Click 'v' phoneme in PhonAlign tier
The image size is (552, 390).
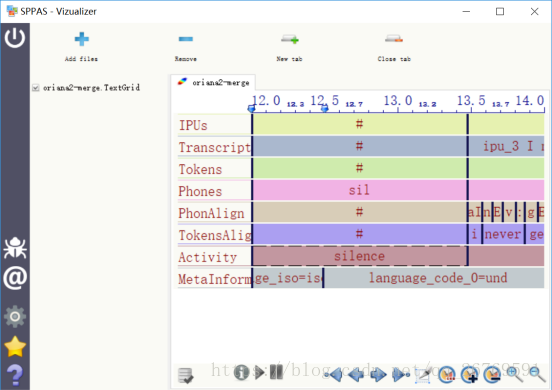pos(509,212)
